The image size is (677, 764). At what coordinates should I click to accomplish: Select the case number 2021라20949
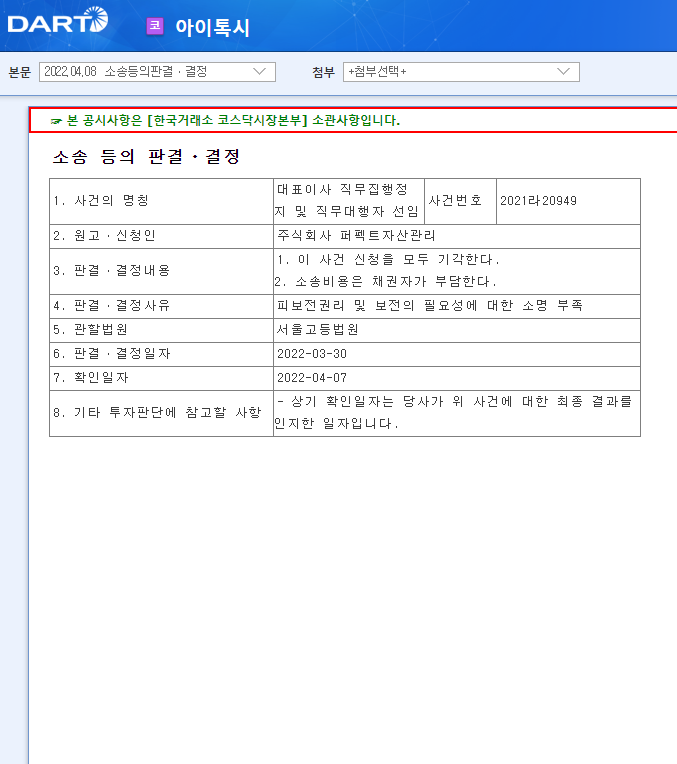(538, 201)
